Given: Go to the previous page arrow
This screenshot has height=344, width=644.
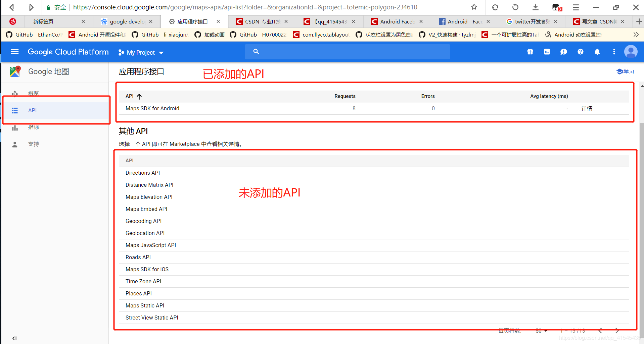Looking at the screenshot, I should pos(600,331).
